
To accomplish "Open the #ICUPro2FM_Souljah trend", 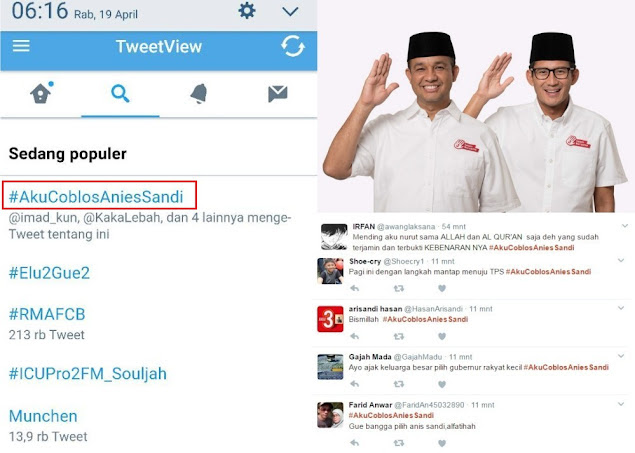I will point(87,374).
